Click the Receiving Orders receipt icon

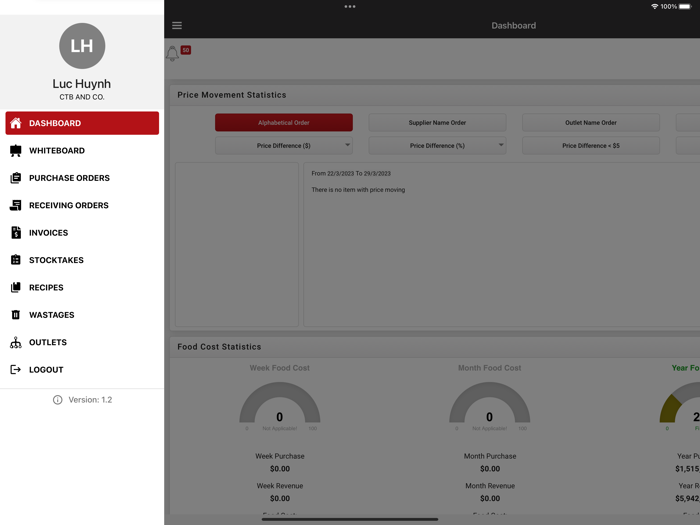click(16, 205)
